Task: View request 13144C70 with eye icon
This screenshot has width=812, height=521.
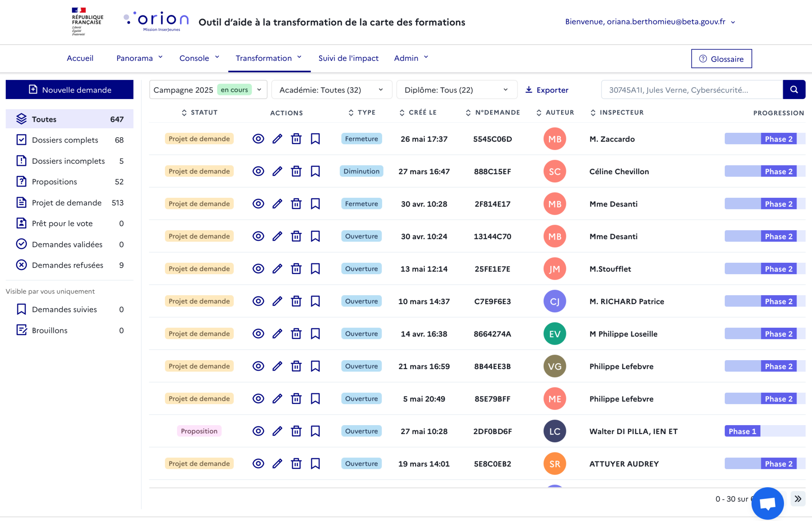Action: (x=258, y=236)
